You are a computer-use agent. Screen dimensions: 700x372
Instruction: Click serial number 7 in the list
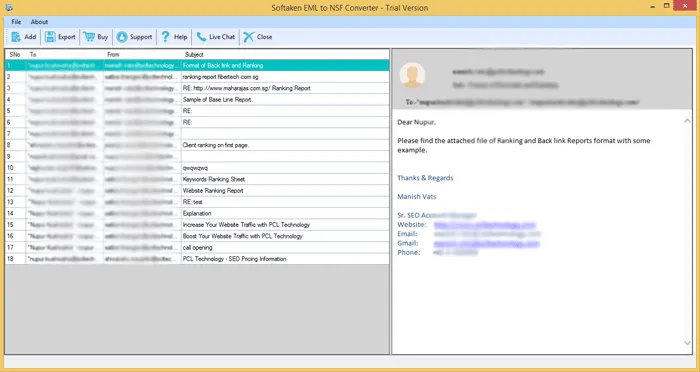tap(8, 134)
